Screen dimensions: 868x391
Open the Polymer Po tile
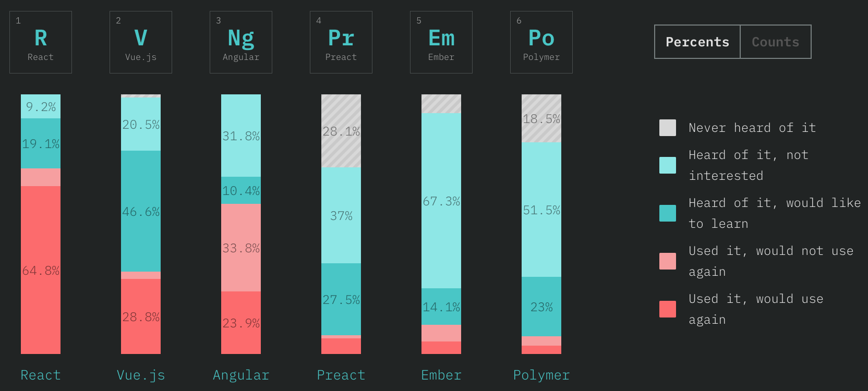click(541, 42)
